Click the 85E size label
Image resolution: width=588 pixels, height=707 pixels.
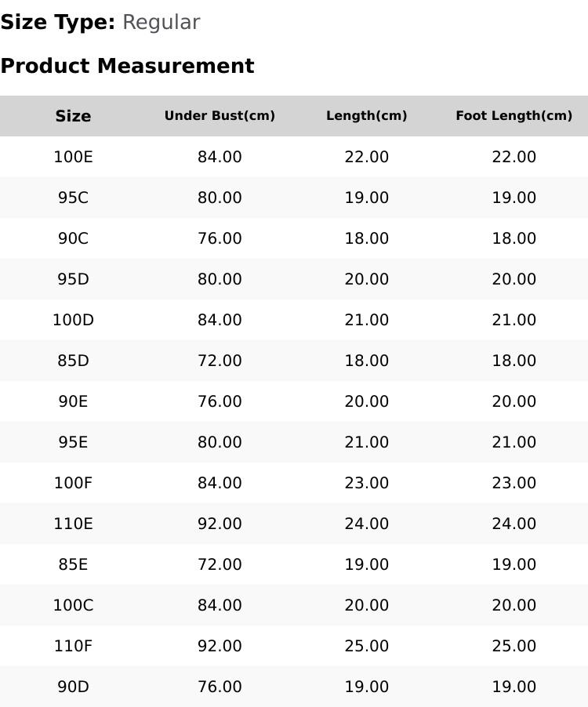coord(73,564)
